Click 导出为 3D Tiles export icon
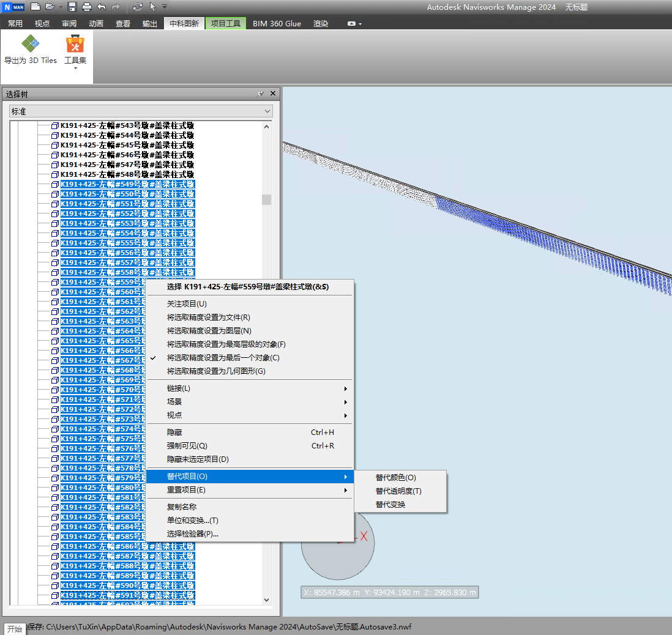 [x=31, y=50]
